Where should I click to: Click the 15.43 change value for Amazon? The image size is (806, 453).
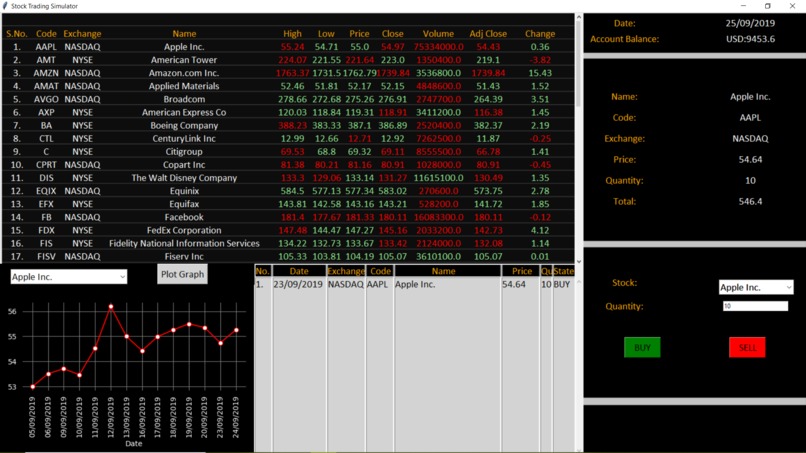540,73
